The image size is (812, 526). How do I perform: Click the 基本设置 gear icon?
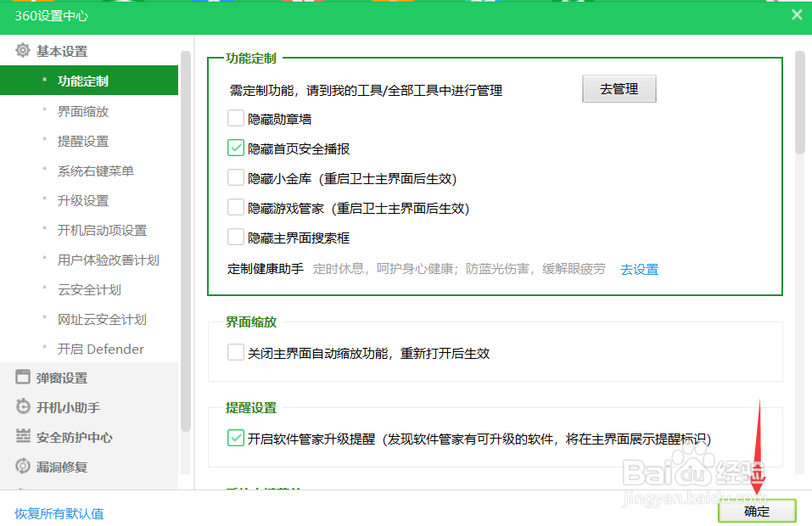click(23, 50)
